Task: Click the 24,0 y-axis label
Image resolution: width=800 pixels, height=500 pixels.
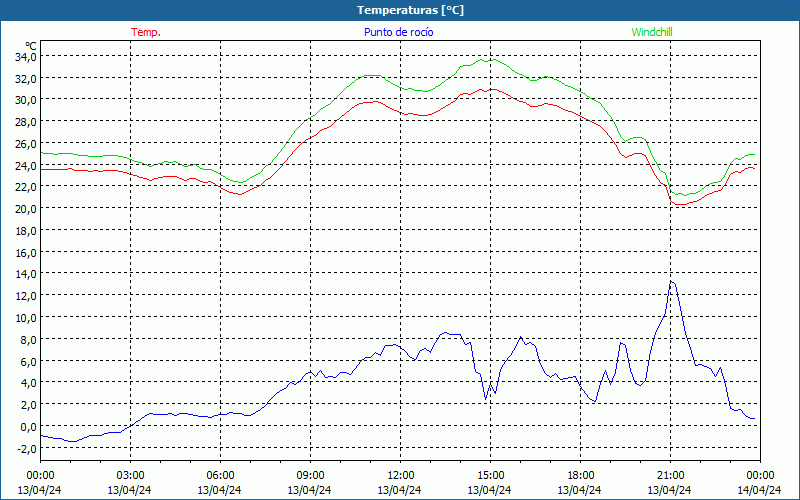Action: click(25, 165)
